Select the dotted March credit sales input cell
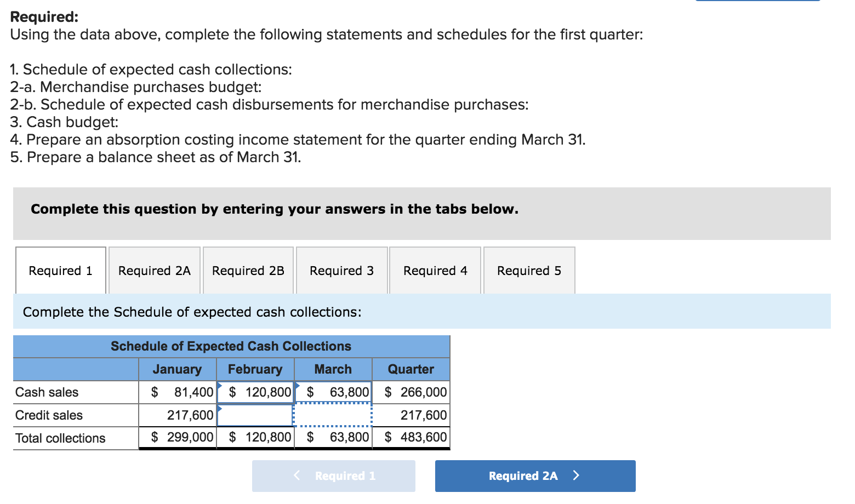 tap(333, 415)
